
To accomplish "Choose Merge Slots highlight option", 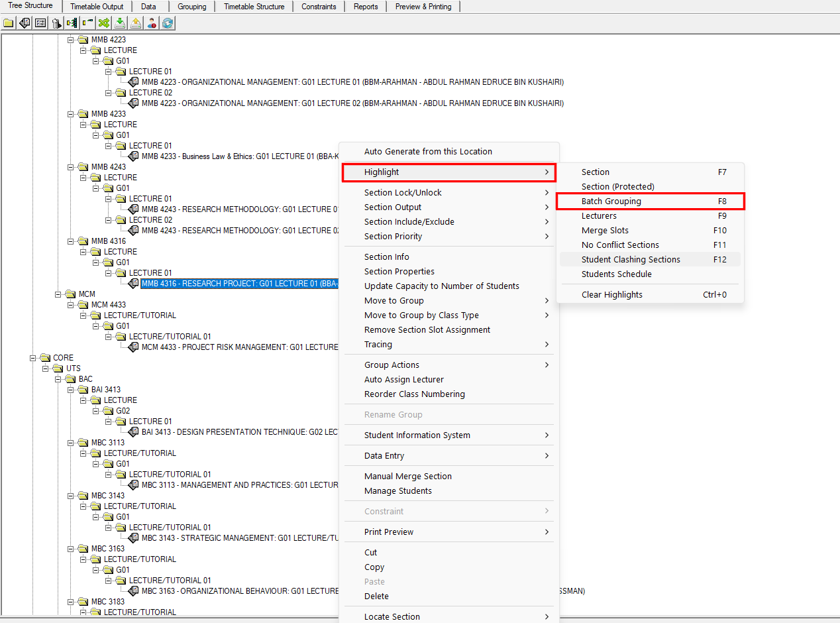I will [650, 230].
